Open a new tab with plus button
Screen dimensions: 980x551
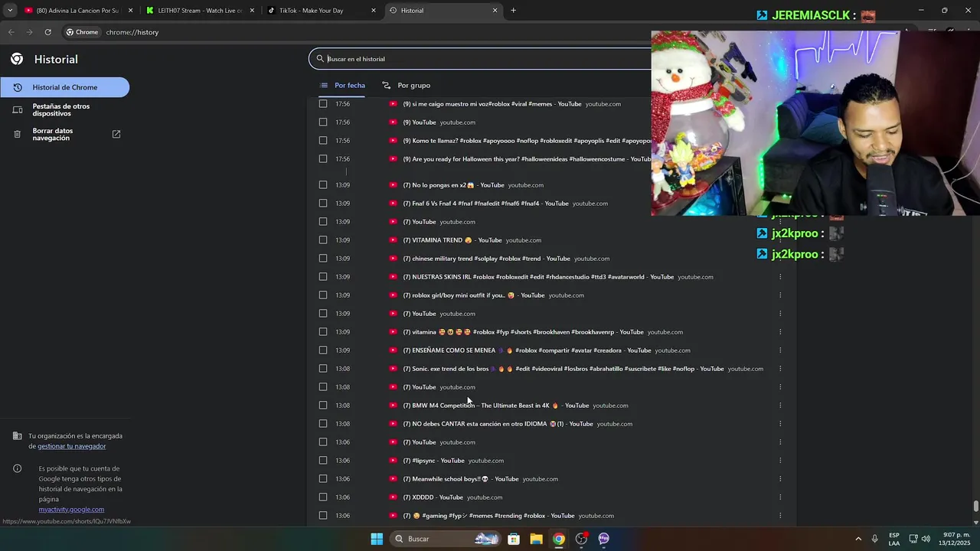point(513,11)
